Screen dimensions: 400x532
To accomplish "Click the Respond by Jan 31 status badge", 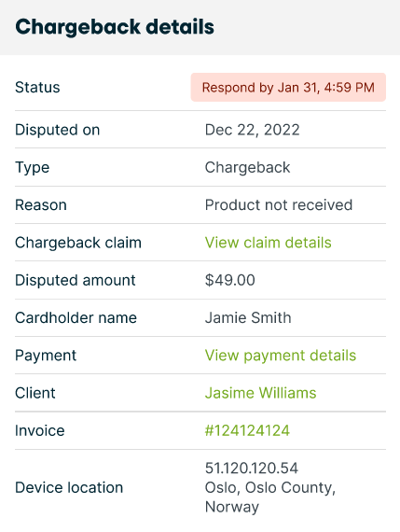I will 288,87.
